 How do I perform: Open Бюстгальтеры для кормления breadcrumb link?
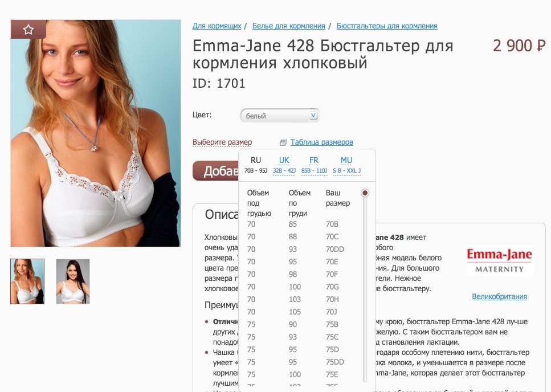click(x=387, y=26)
